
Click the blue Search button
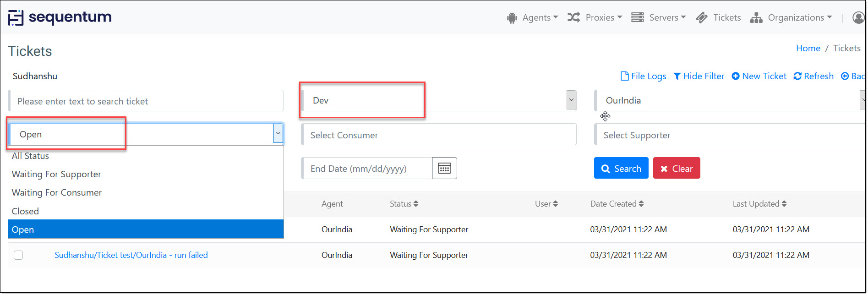[621, 168]
